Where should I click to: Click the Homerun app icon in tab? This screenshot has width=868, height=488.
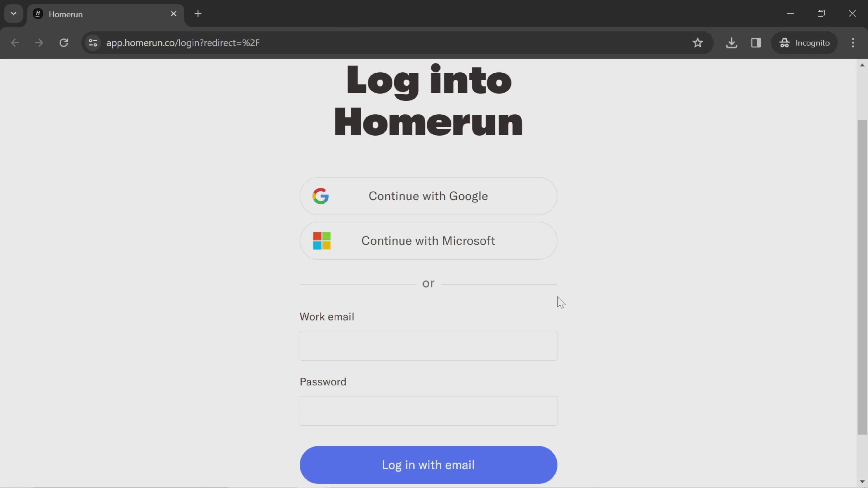click(38, 14)
